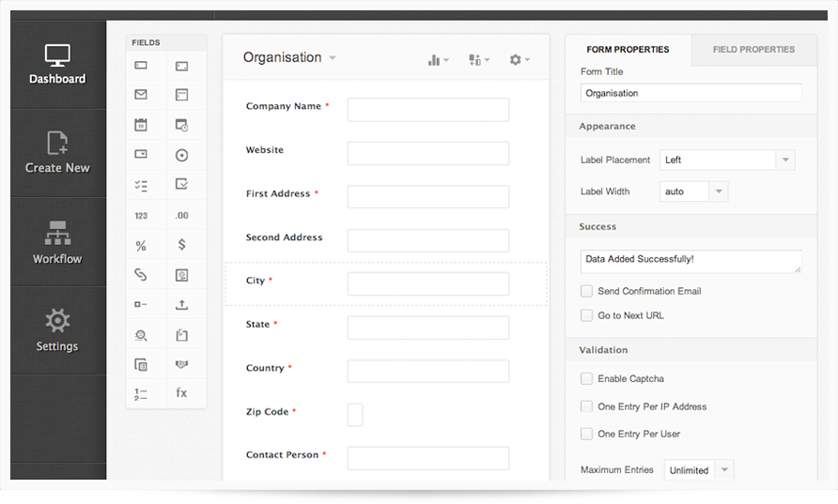Insert a Formula (fx) field
Image resolution: width=838 pixels, height=504 pixels.
(182, 393)
